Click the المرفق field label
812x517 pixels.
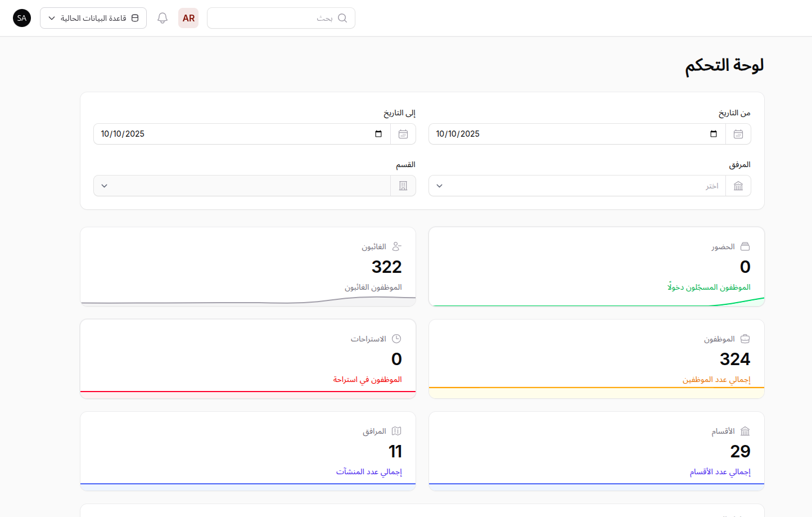tap(740, 165)
